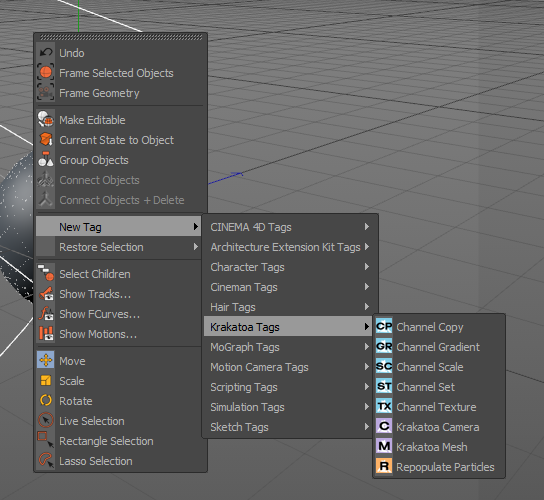Select the Move tool icon
Screen dimensions: 544x500
[46, 360]
